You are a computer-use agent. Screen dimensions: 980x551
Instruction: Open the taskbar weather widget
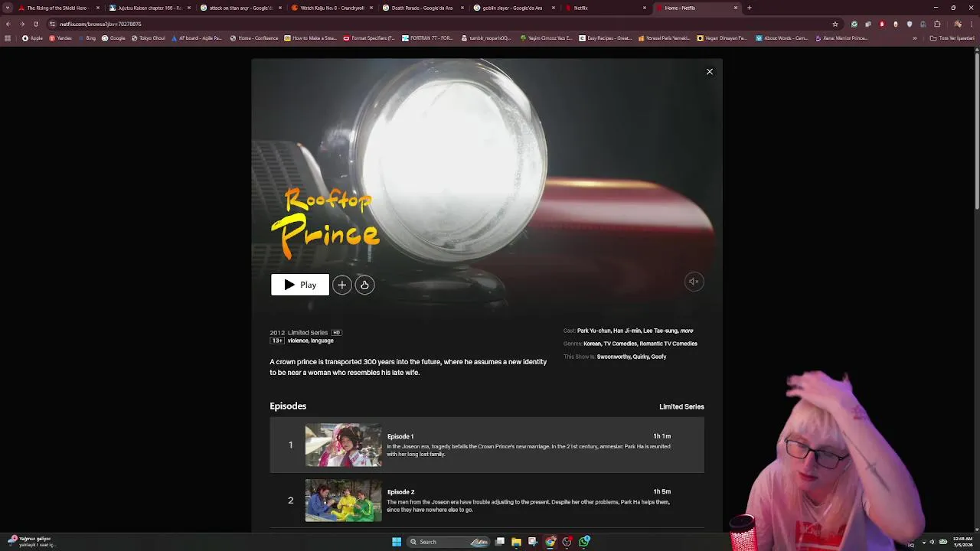coord(31,542)
